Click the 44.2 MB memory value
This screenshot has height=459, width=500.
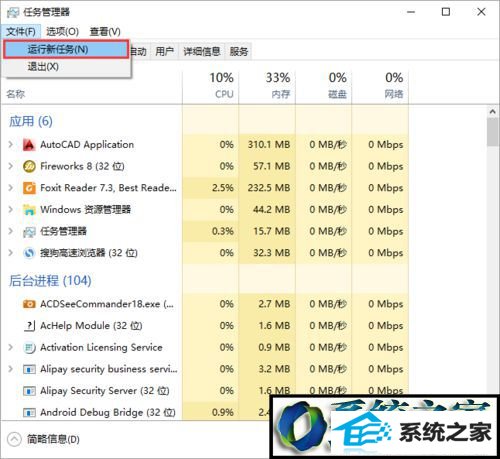point(271,209)
